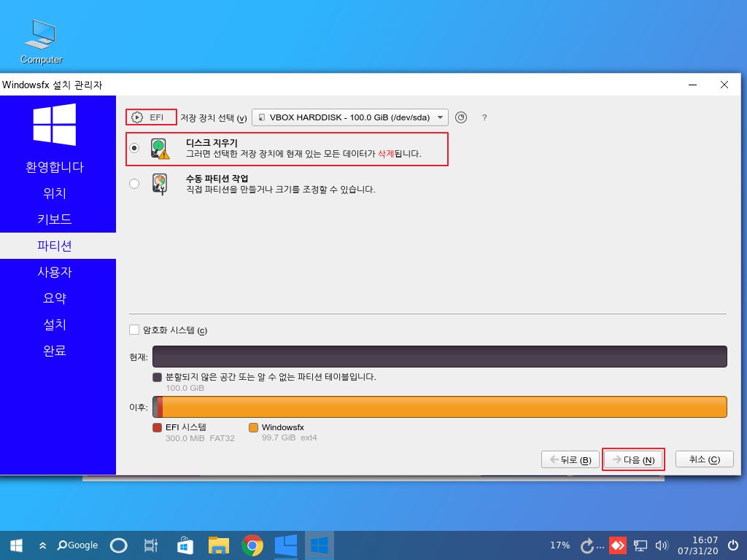Select the 환영합니다 step in sidebar
Screen dimensions: 747x560
55,167
